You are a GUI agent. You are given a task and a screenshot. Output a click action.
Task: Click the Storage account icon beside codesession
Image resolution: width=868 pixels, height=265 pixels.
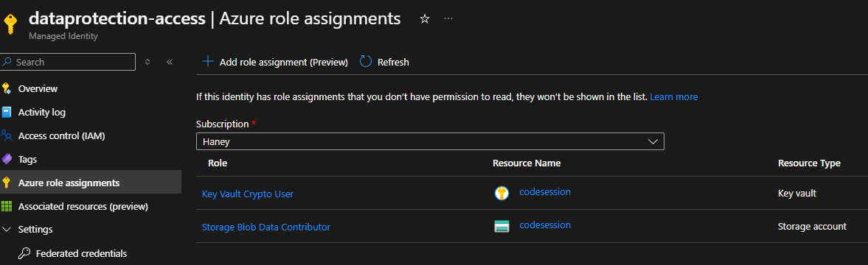(x=501, y=227)
